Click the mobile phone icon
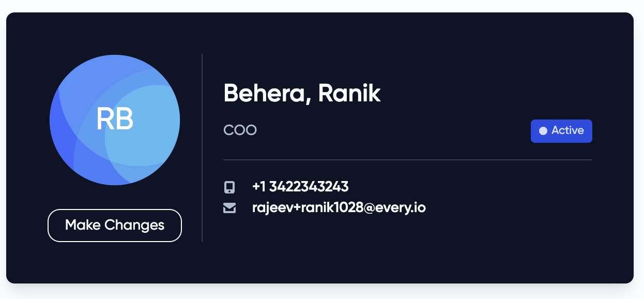Image resolution: width=644 pixels, height=299 pixels. pyautogui.click(x=229, y=187)
